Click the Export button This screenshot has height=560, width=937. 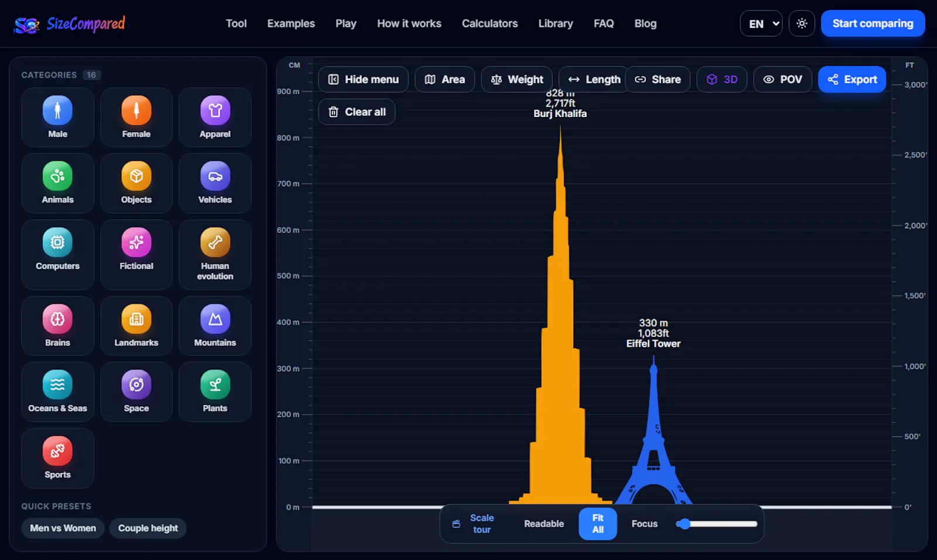click(x=852, y=79)
